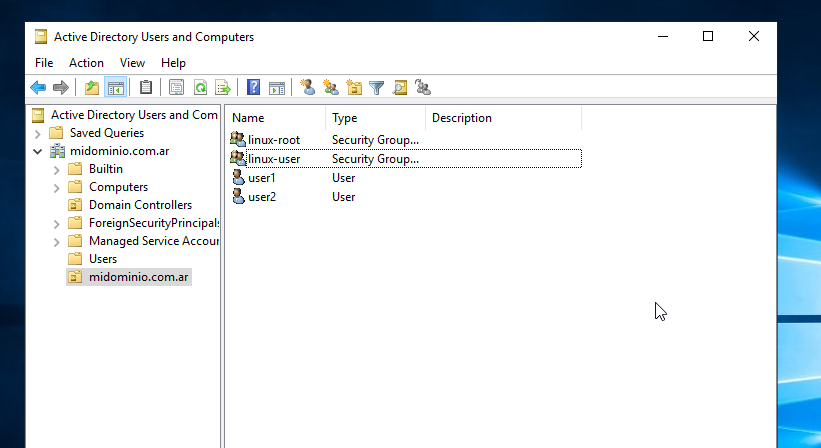This screenshot has height=448, width=821.
Task: Click the Paste clipboard toolbar icon
Action: pos(146,87)
